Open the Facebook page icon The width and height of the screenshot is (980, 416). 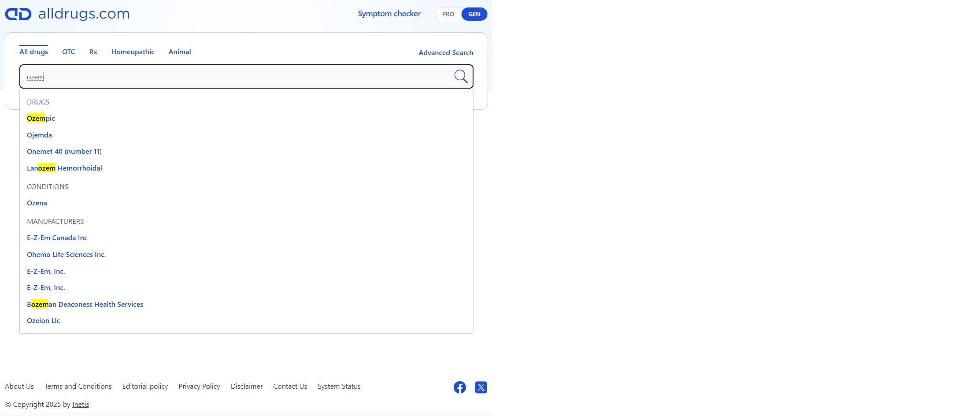[460, 387]
